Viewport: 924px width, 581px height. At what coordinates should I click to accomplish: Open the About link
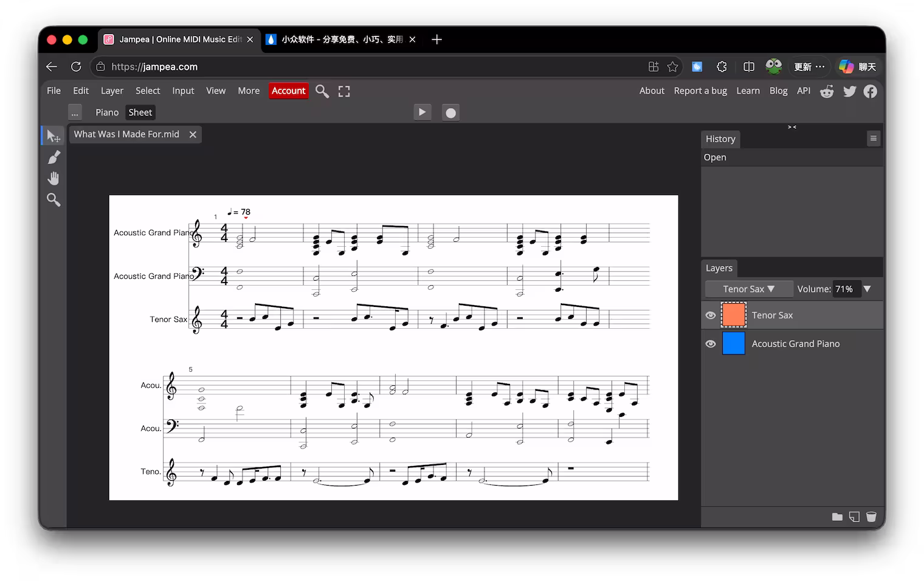(x=652, y=91)
